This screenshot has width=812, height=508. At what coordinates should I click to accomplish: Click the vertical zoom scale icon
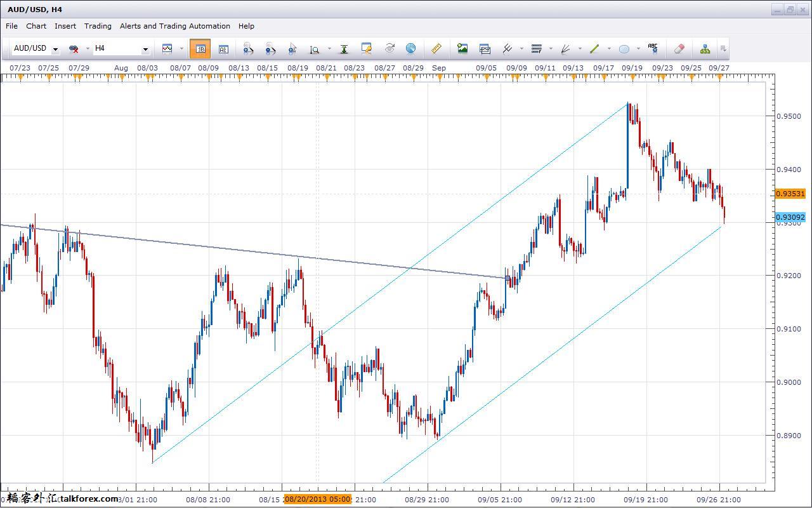[315, 49]
